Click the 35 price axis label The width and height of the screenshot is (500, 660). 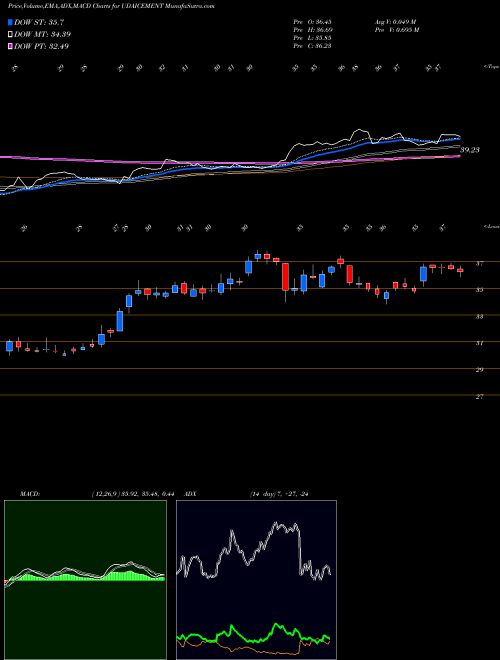tap(479, 290)
